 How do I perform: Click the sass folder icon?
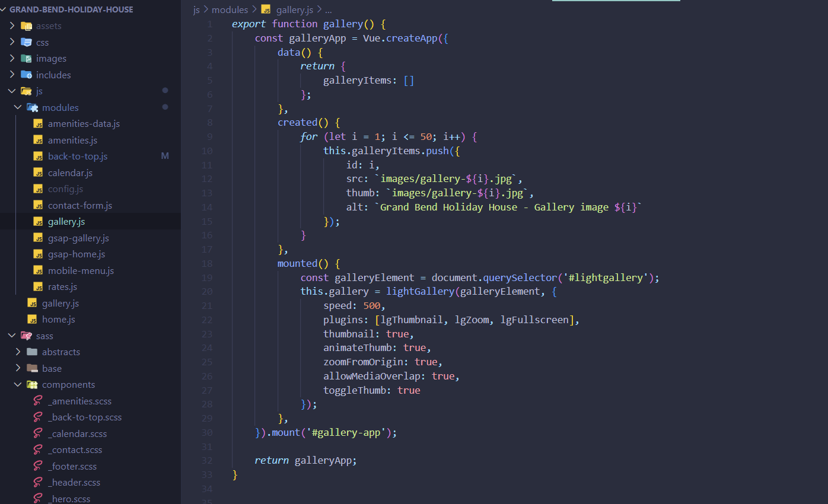[x=26, y=336]
